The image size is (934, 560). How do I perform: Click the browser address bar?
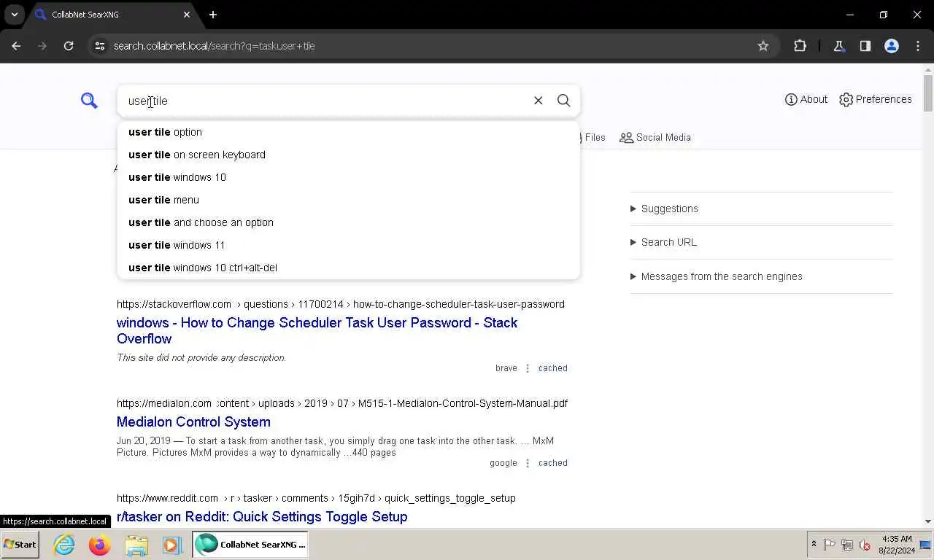point(431,46)
